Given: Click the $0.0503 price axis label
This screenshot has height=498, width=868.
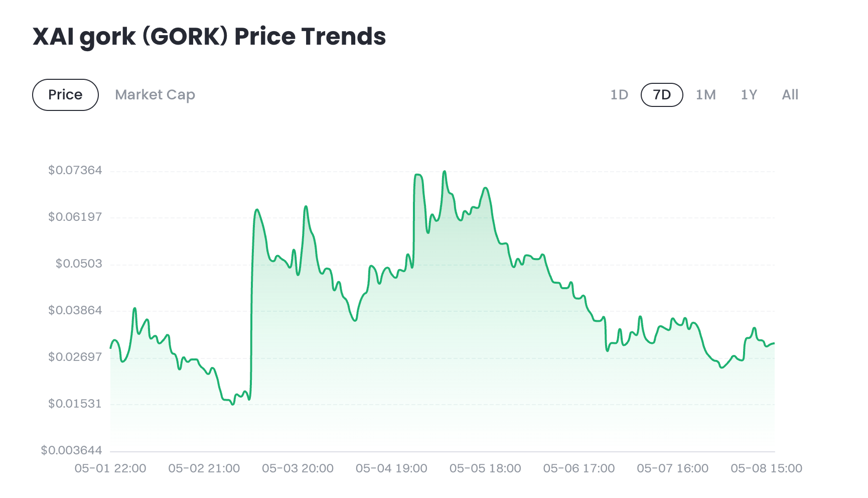Looking at the screenshot, I should tap(79, 264).
